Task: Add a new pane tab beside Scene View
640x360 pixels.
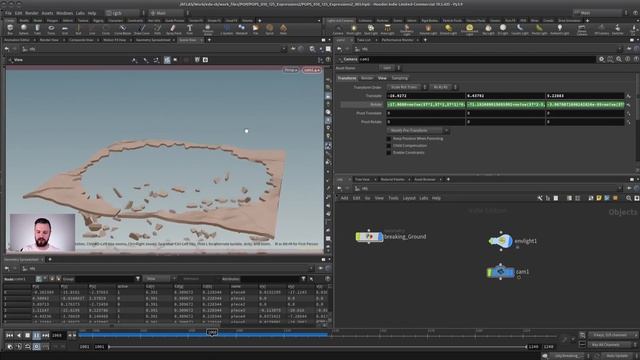Action: 209,40
